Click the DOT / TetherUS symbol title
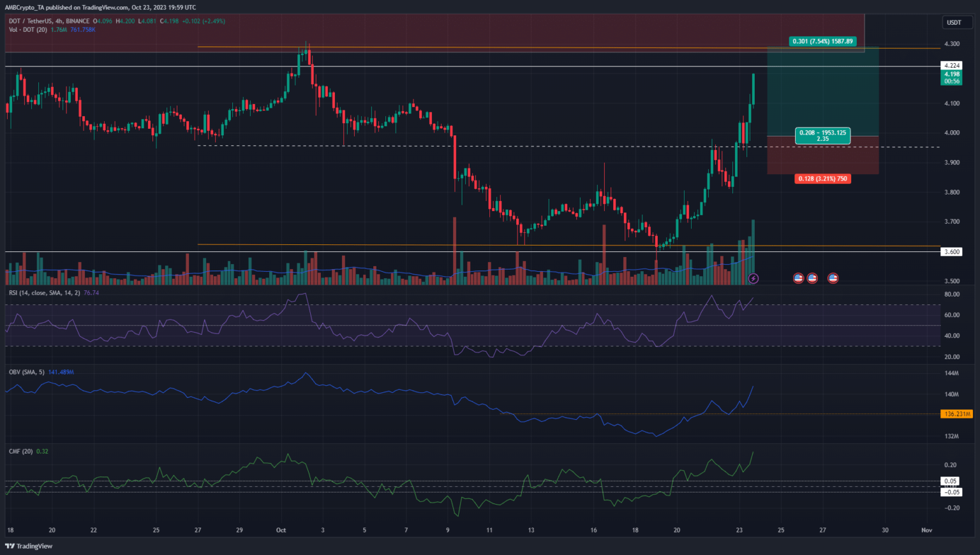 (48, 21)
